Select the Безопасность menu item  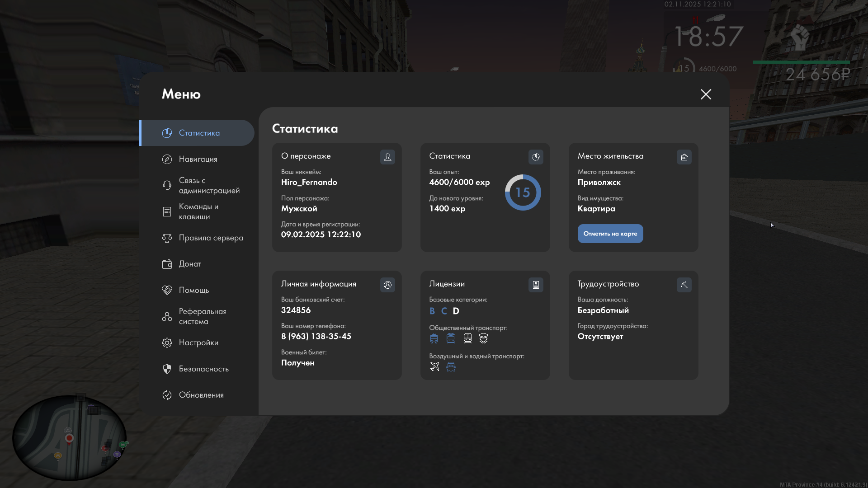203,369
